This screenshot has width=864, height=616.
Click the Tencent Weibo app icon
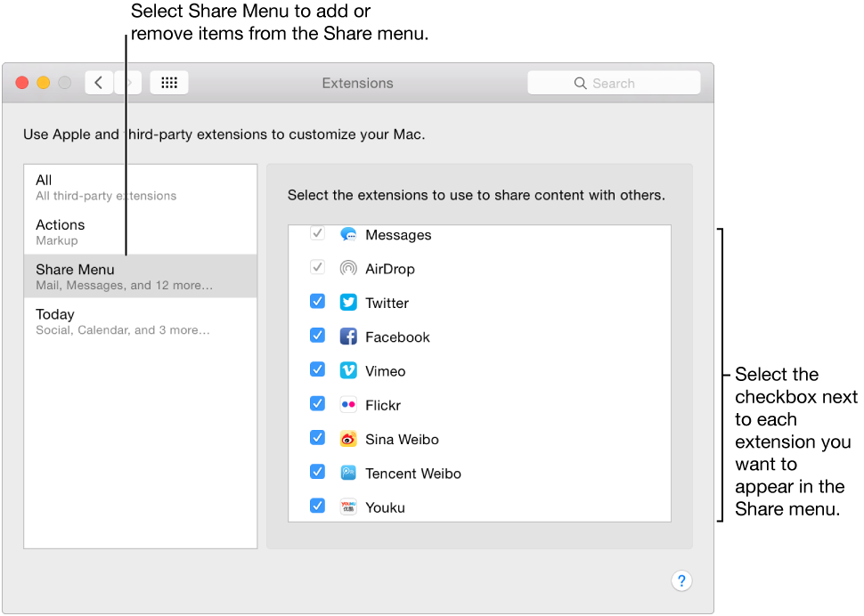pos(347,473)
